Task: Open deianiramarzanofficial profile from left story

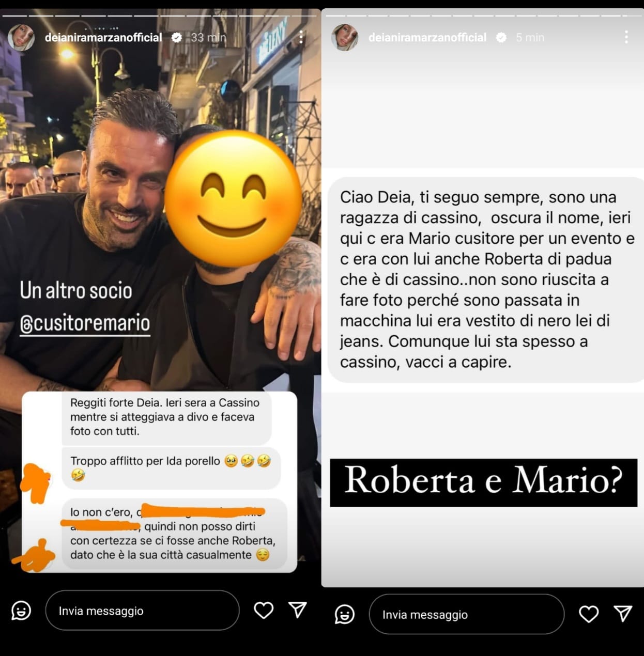Action: [103, 37]
